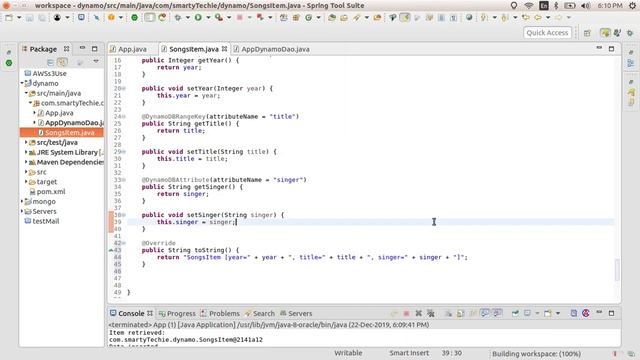Open the Servers tab in bottom panel
Viewport: 640px width, 360px height.
tap(296, 313)
